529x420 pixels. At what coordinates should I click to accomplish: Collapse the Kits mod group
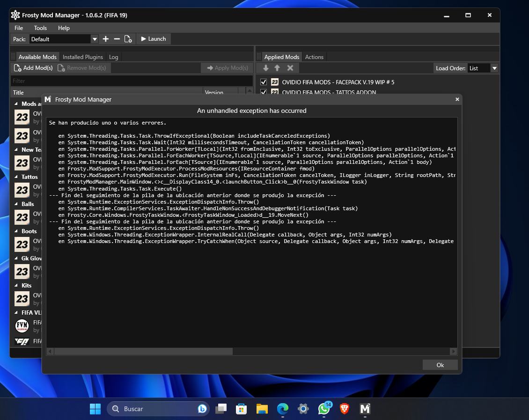(x=16, y=286)
